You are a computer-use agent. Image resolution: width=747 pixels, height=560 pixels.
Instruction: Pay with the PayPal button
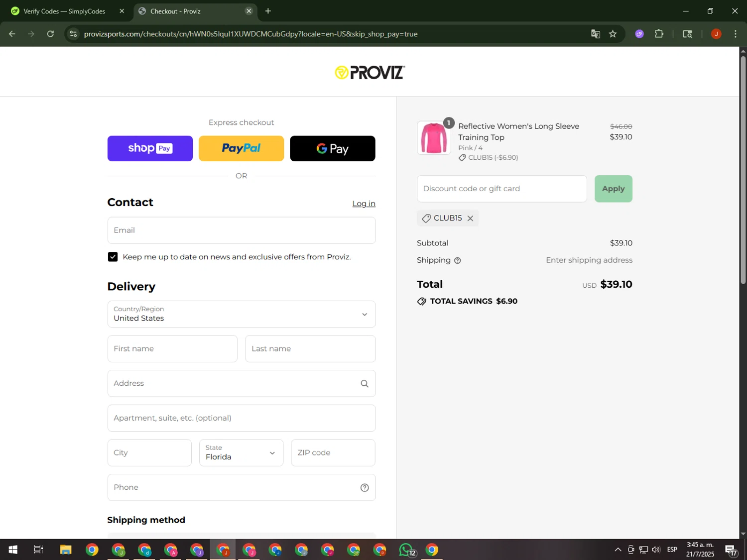[241, 148]
